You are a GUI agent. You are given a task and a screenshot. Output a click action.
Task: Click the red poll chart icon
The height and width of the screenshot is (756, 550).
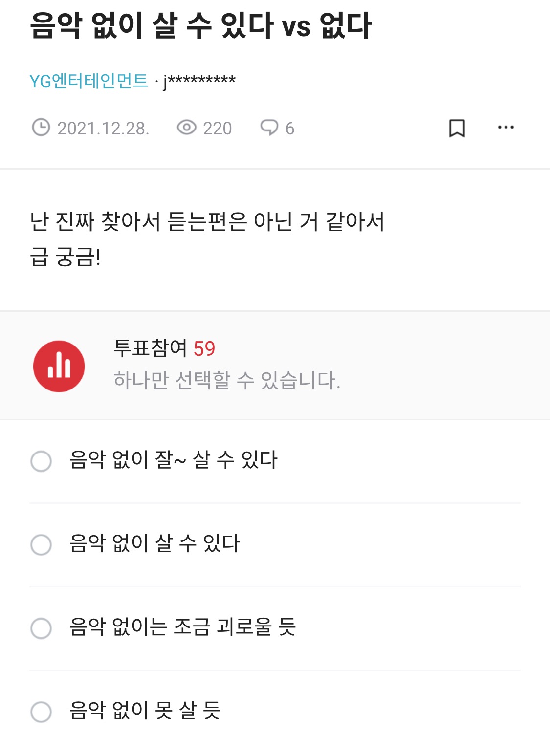pos(59,366)
